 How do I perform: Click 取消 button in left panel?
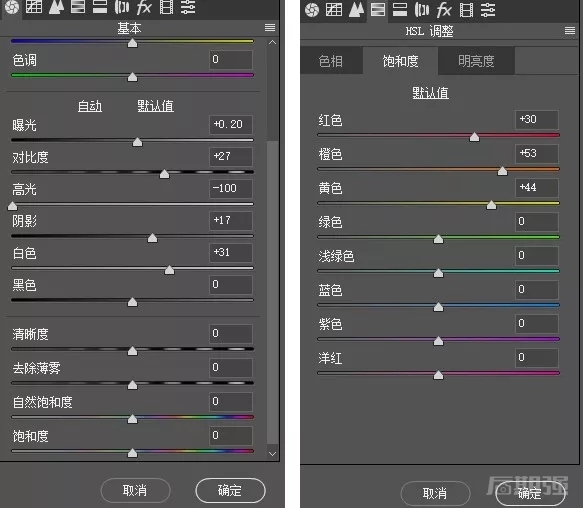pos(135,491)
